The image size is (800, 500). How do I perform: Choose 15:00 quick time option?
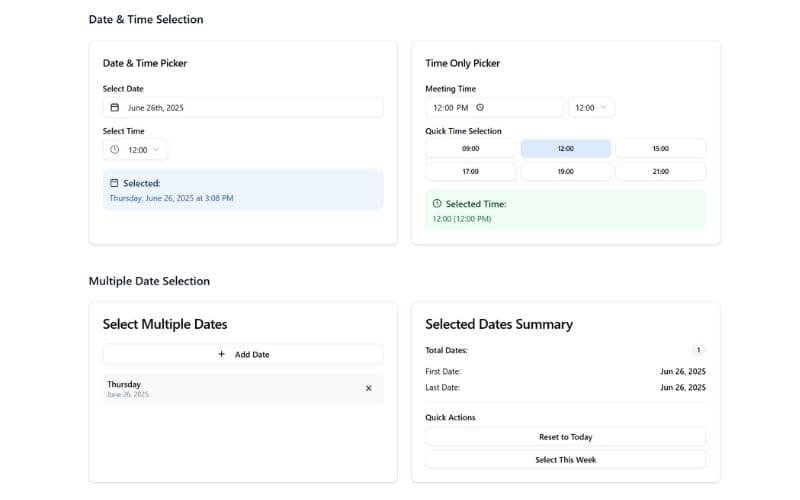[x=660, y=148]
